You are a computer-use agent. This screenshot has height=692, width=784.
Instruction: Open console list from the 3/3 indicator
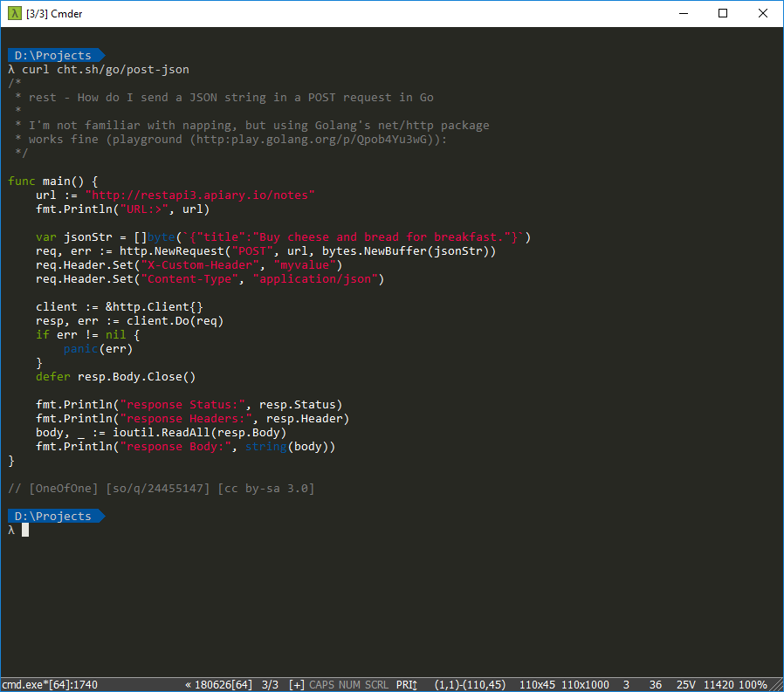tap(271, 684)
